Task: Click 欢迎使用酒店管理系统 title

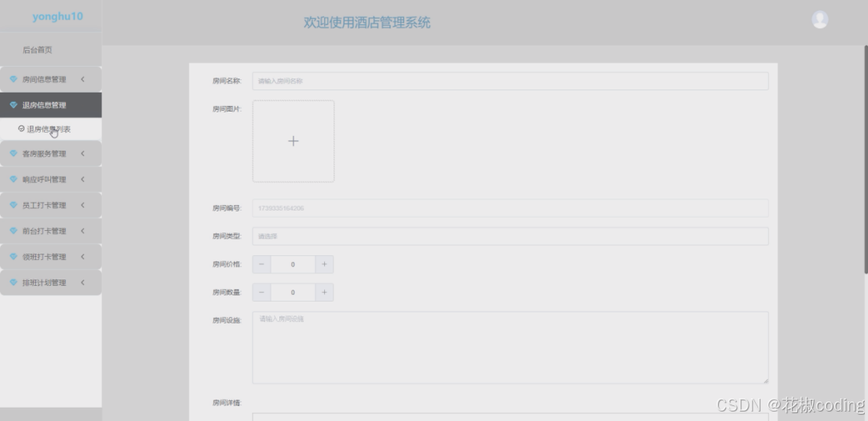Action: (x=367, y=23)
